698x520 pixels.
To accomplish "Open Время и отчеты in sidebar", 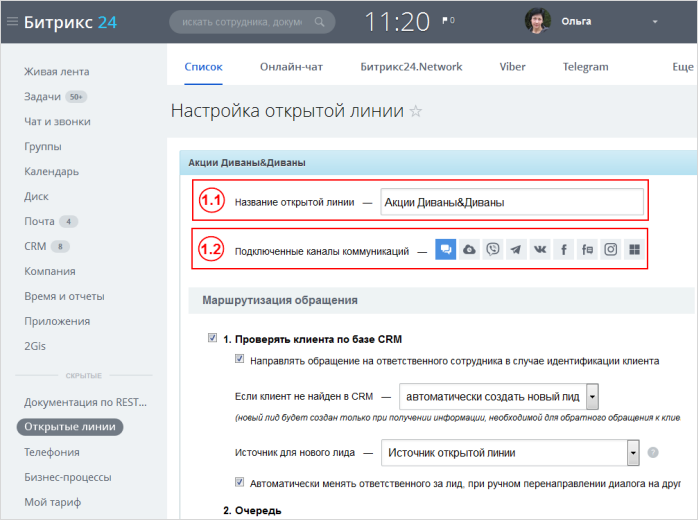I will click(65, 296).
